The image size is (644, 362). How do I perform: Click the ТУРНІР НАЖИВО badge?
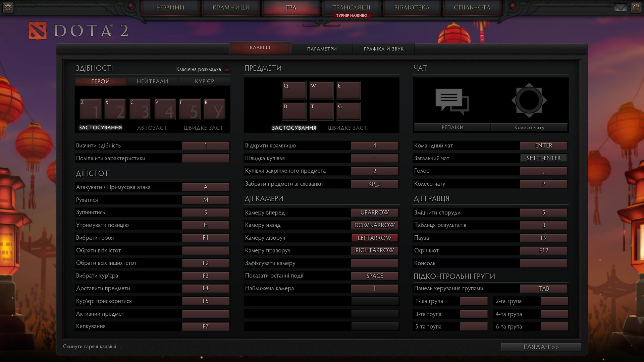tap(352, 15)
